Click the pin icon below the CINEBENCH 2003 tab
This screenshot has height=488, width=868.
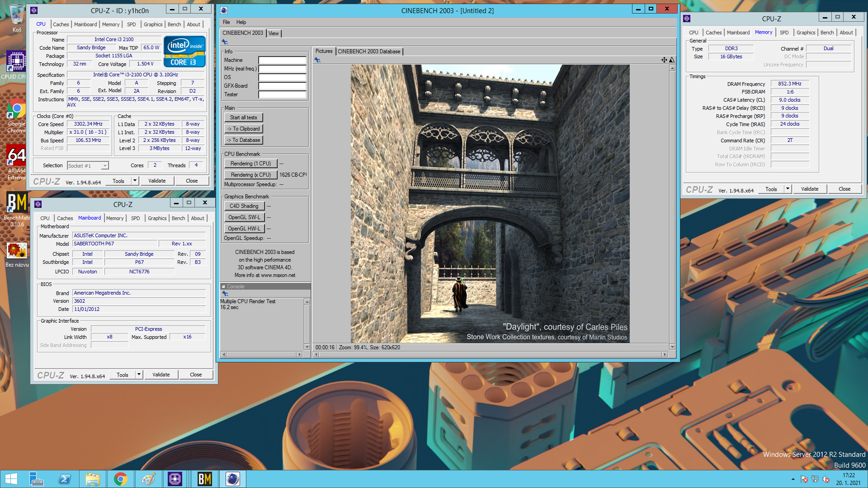click(225, 42)
